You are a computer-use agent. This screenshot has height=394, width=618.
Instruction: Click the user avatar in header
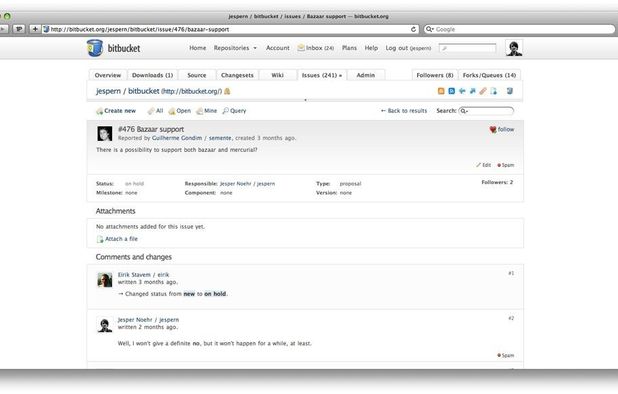point(514,48)
